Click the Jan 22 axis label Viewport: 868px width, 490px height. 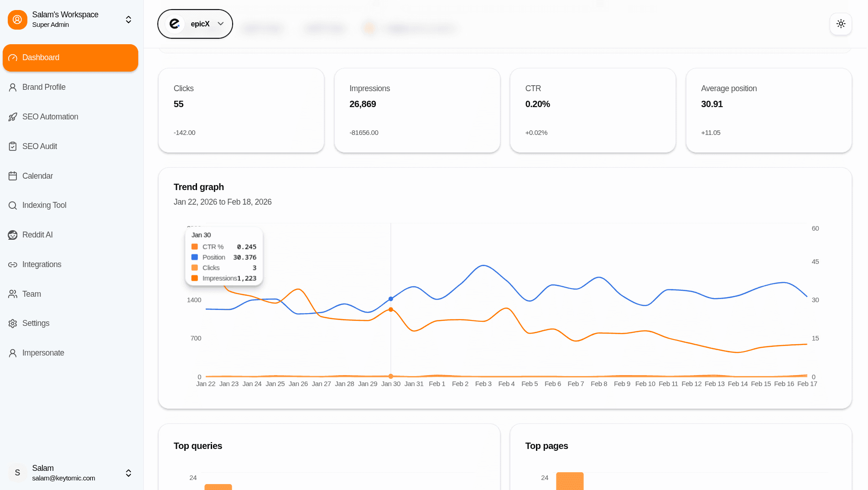point(206,384)
